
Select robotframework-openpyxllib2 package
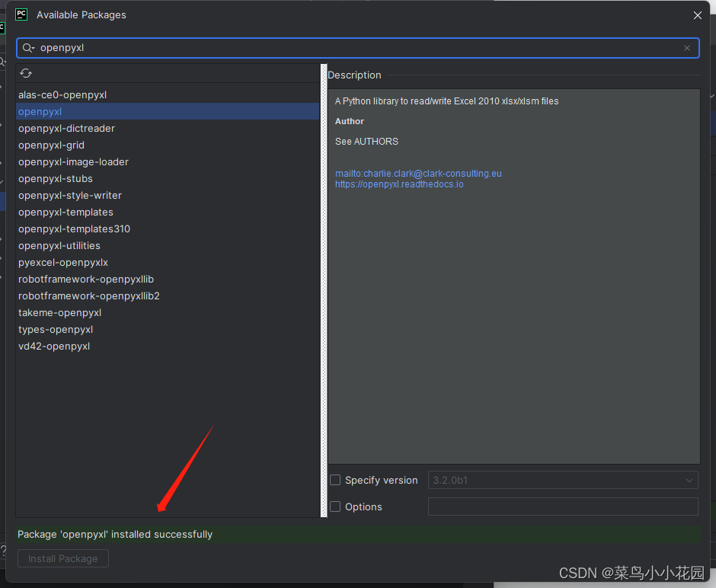pyautogui.click(x=168, y=296)
